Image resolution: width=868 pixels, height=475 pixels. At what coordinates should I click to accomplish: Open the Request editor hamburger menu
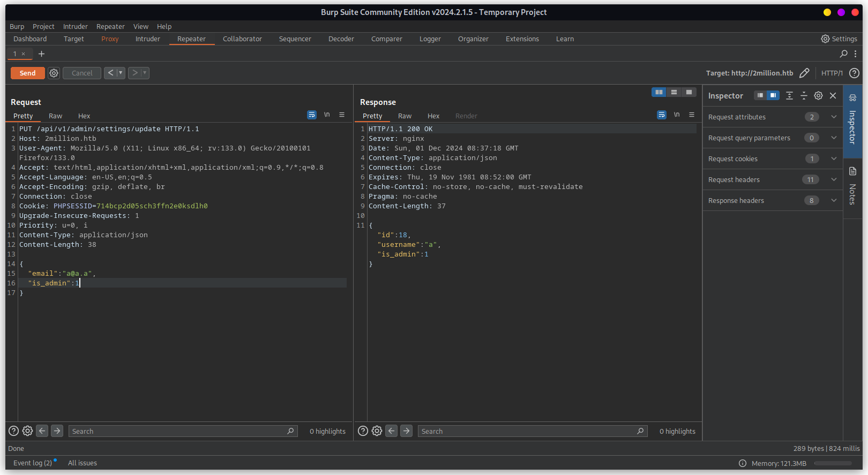(342, 115)
